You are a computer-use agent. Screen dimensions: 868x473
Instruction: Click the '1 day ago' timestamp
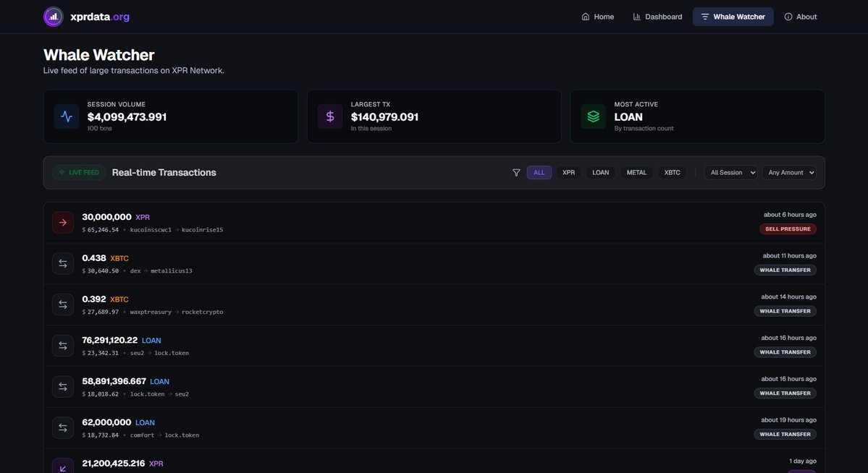click(803, 461)
